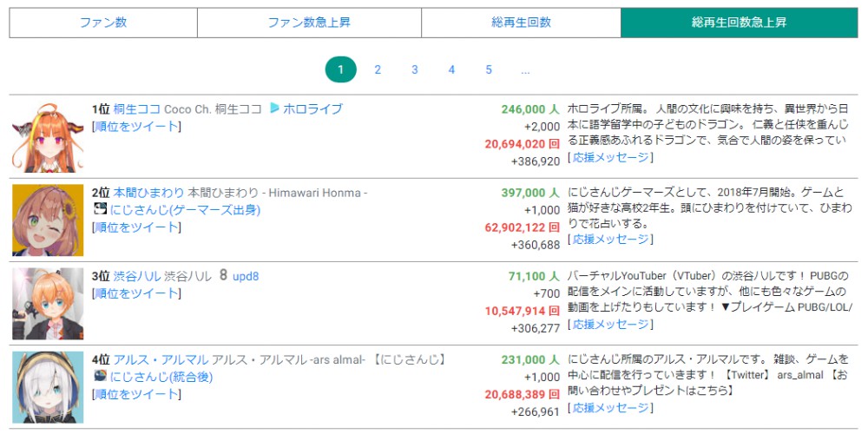Open アルス・アルマル avatar thumbnail
The height and width of the screenshot is (434, 868).
pos(48,387)
